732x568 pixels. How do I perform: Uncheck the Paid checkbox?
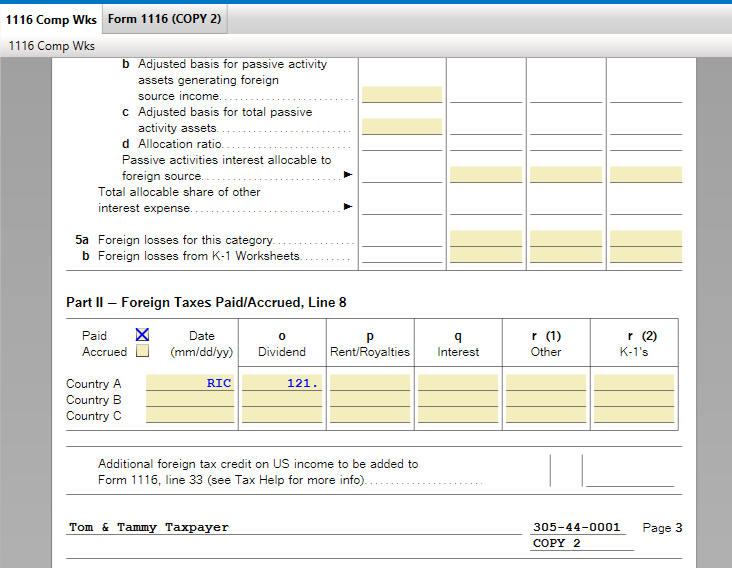142,336
